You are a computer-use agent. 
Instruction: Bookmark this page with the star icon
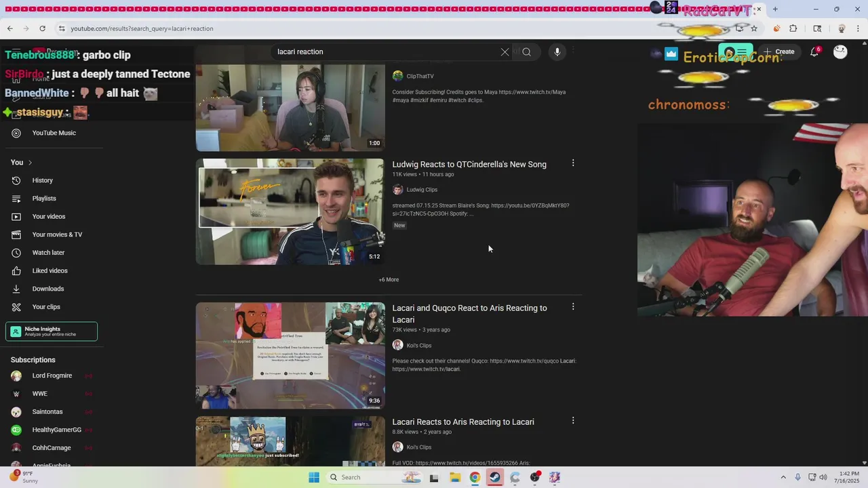click(753, 28)
